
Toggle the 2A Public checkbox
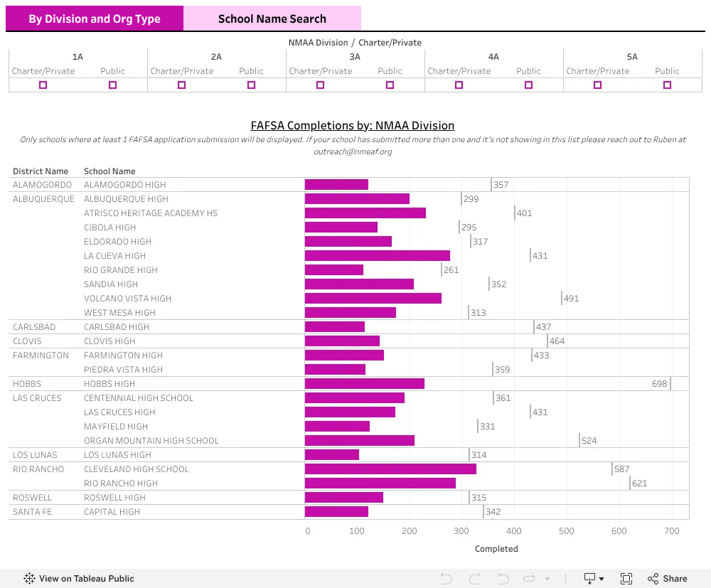pos(251,85)
